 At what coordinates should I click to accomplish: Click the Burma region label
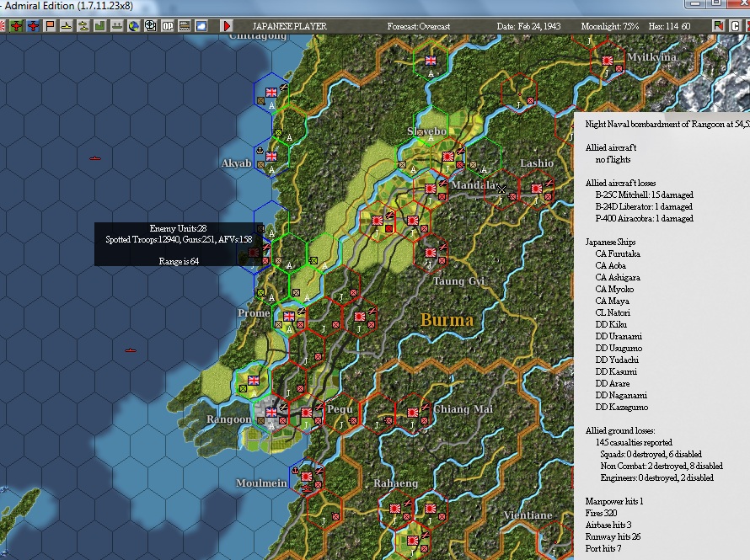447,320
